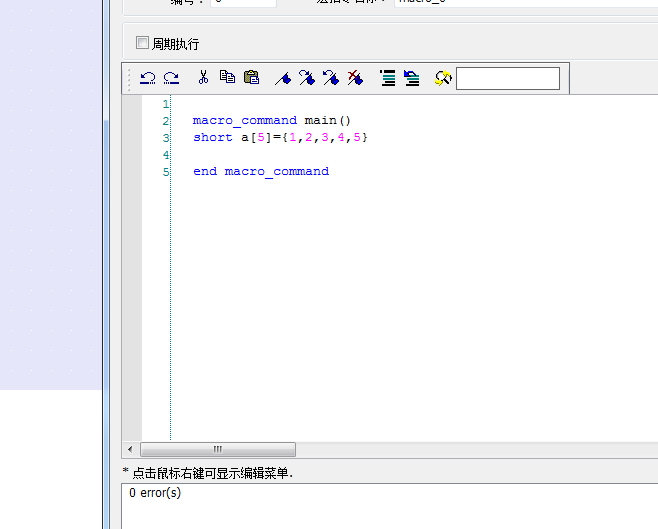Click the Copy icon in the toolbar
658x529 pixels.
[x=227, y=78]
